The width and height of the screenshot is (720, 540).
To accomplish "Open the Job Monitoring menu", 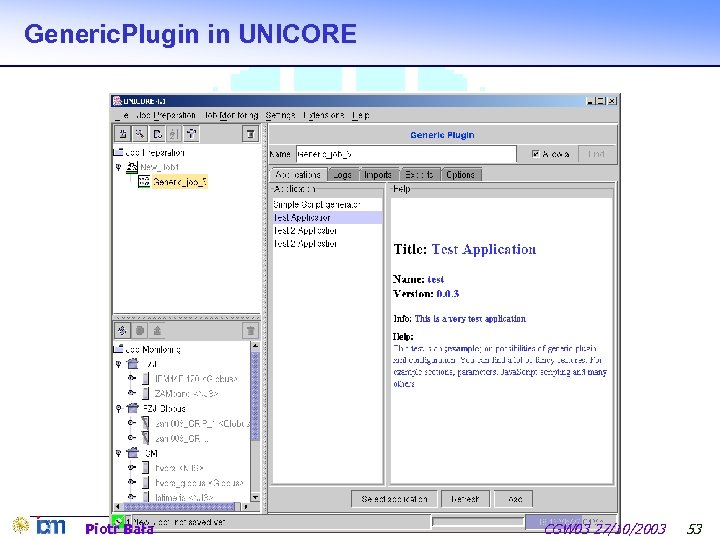I will tap(231, 115).
